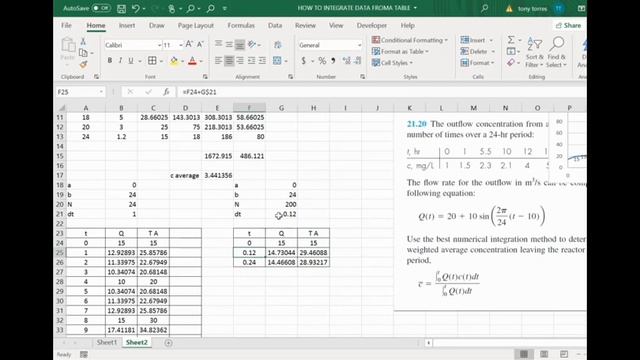
Task: Open the font size dropdown
Action: tap(181, 45)
